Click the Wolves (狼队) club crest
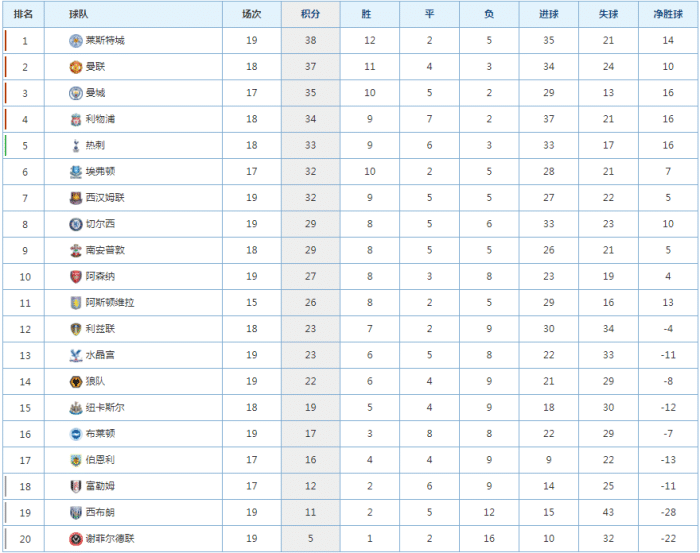The height and width of the screenshot is (553, 700). point(75,382)
